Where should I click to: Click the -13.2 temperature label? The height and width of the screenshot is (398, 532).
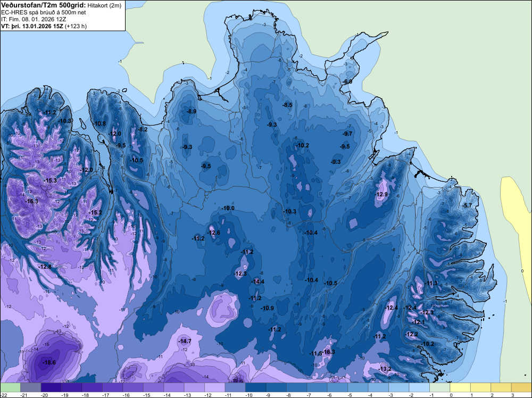(385, 369)
